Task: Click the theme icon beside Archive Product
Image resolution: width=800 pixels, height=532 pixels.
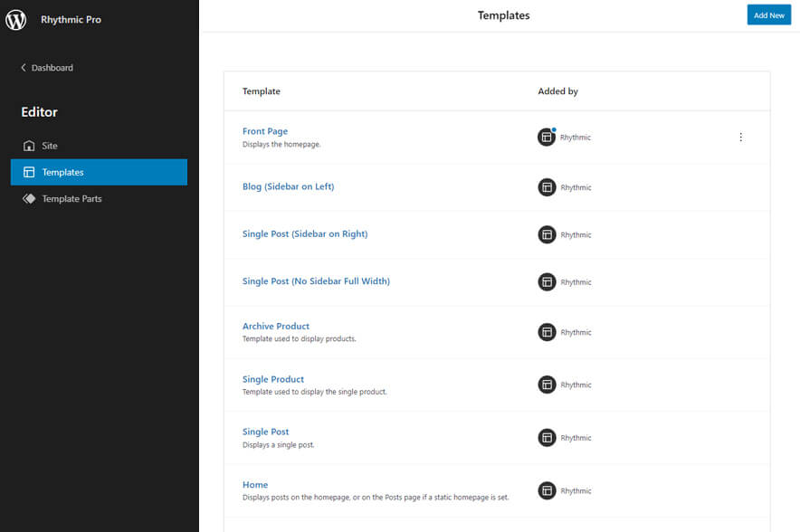Action: point(547,332)
